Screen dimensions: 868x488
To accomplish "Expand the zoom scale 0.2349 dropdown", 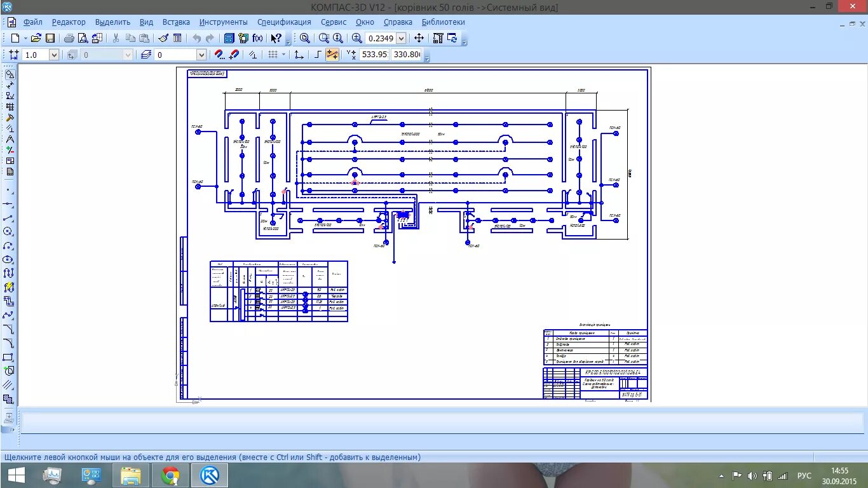I will coord(401,38).
